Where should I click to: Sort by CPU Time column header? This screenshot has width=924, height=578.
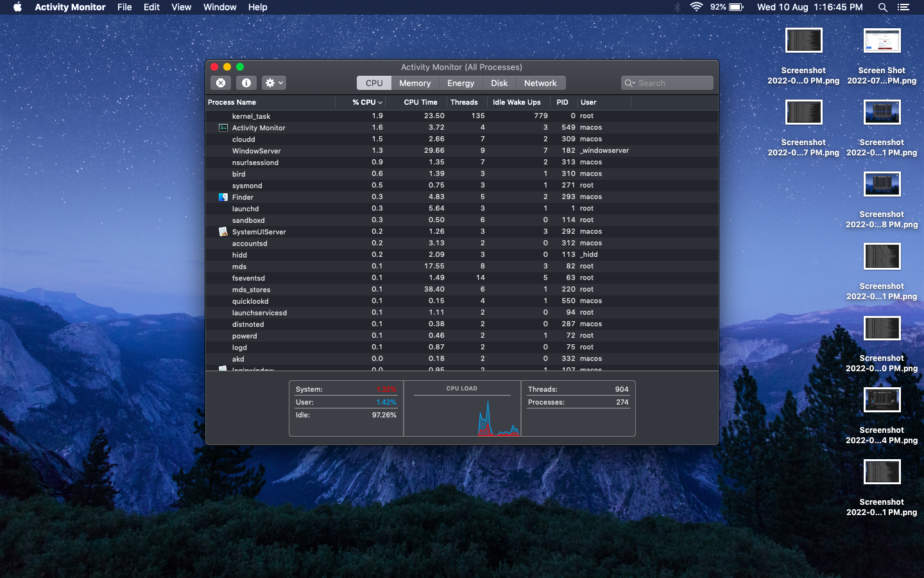click(420, 102)
